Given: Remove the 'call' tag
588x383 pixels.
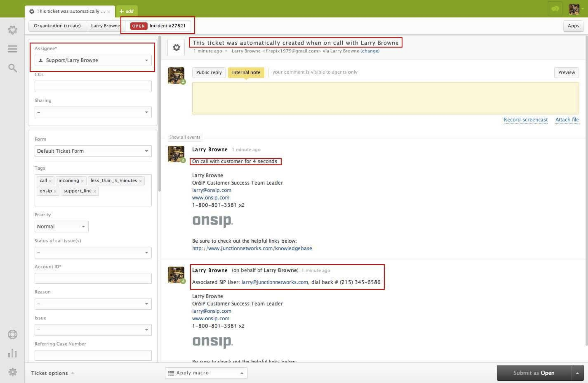Looking at the screenshot, I should (x=50, y=181).
